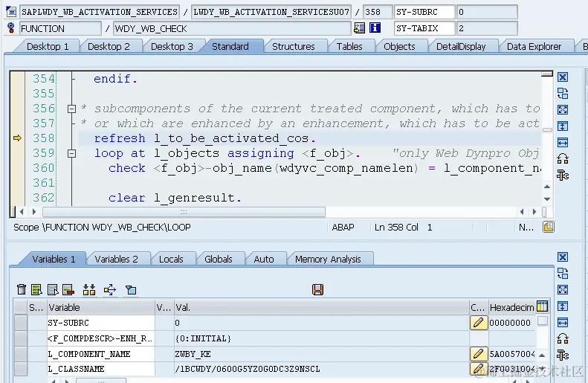This screenshot has height=383, width=588.
Task: Switch to the Globals tab
Action: (x=219, y=260)
